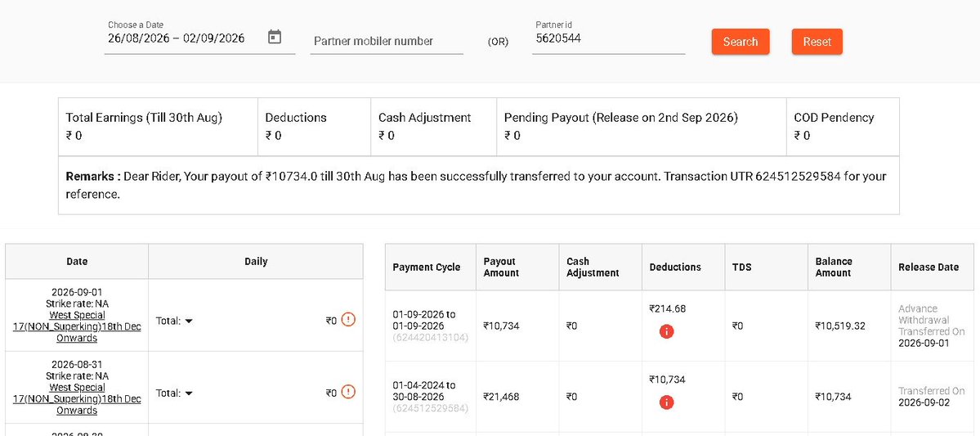Select the TDS column header
This screenshot has height=436, width=980.
tap(766, 267)
